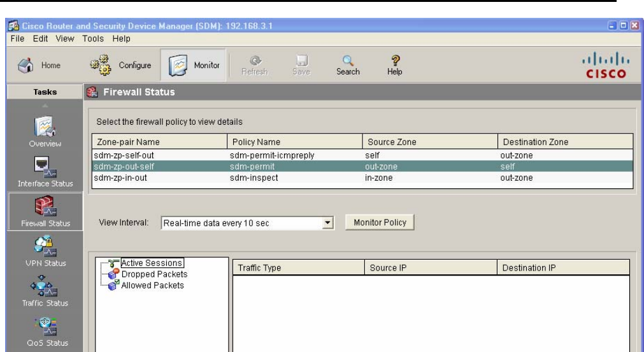Click Destination IP column header
Image resolution: width=644 pixels, height=352 pixels.
click(563, 267)
